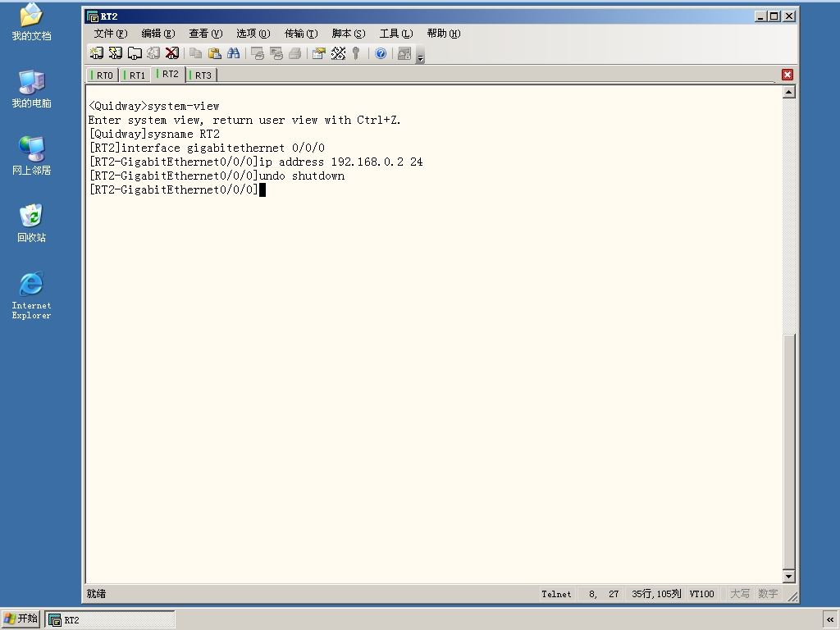Click the vertical scrollbar thumb
Viewport: 840px width, 630px height.
coord(788,451)
